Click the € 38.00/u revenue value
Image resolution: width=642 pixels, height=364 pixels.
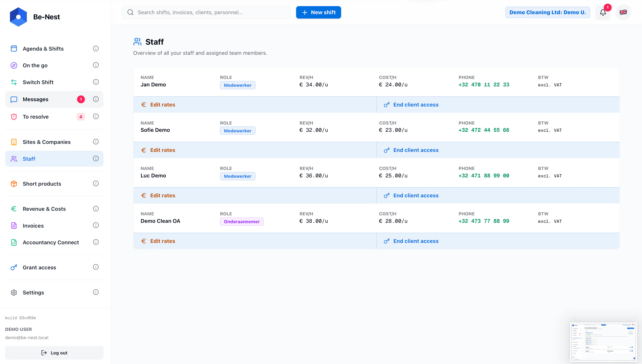click(314, 221)
